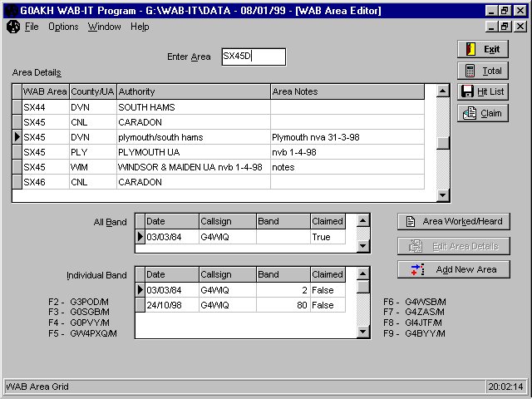Click into the Enter Area input field
The height and width of the screenshot is (399, 532).
point(254,57)
